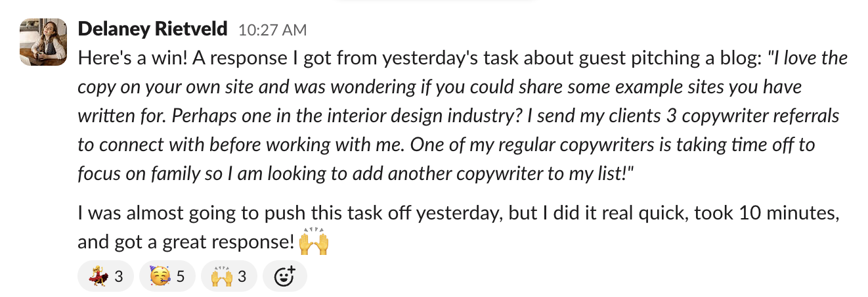The height and width of the screenshot is (297, 868).
Task: Click the count 5 beside party face
Action: click(181, 277)
